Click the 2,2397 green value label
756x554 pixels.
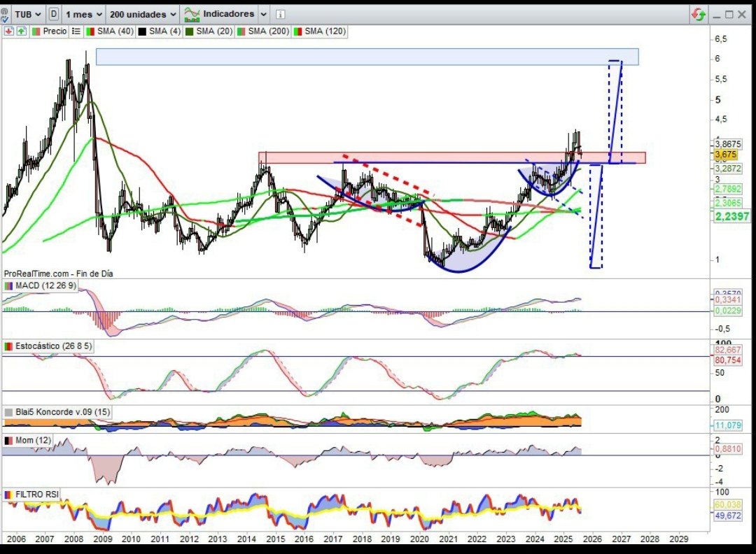[x=732, y=216]
